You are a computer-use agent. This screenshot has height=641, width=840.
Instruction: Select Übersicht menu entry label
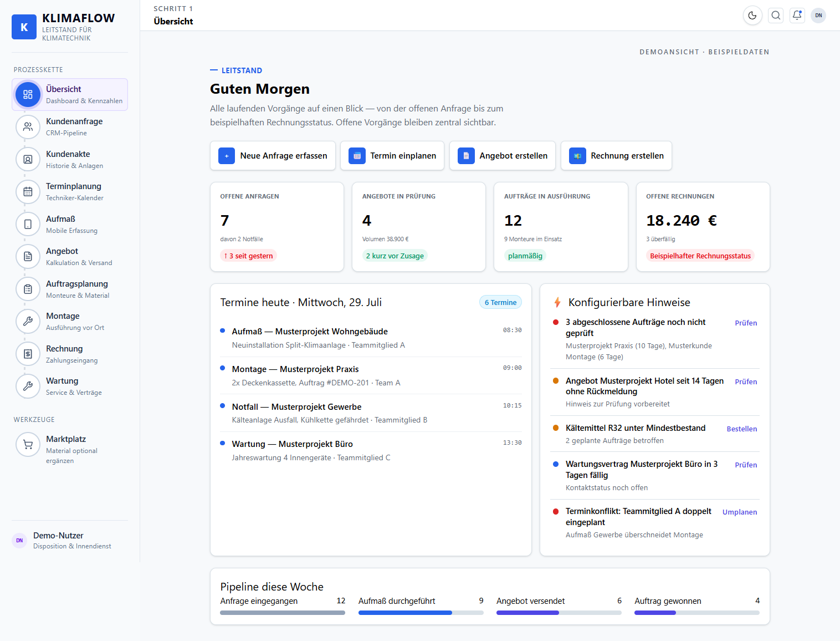tap(64, 89)
